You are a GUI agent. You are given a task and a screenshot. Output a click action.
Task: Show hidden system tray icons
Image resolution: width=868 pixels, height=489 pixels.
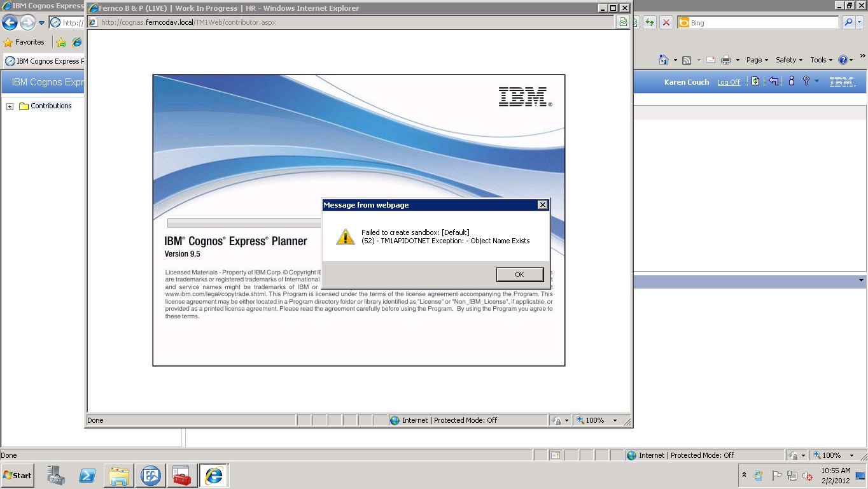[744, 476]
